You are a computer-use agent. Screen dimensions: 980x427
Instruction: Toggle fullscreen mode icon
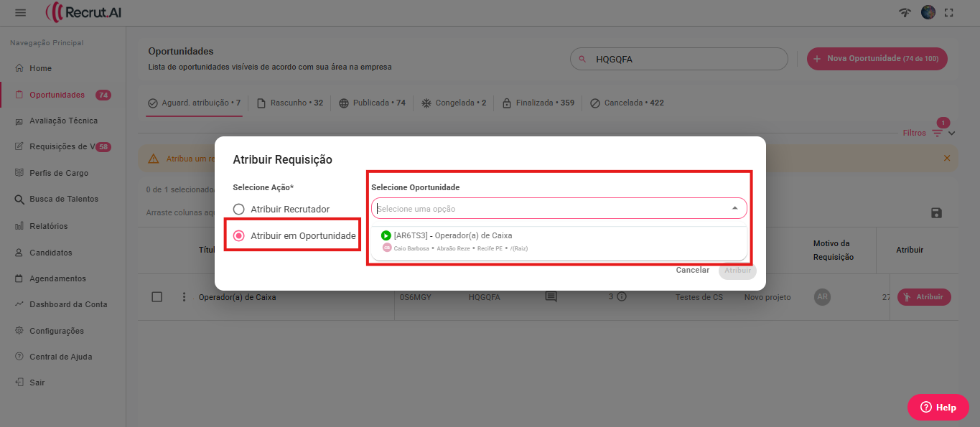[949, 12]
